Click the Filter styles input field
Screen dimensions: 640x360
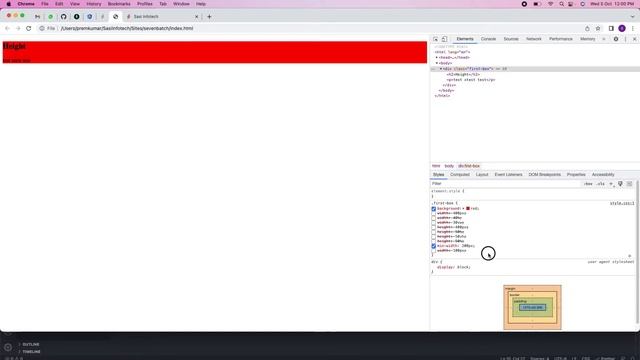pos(505,184)
